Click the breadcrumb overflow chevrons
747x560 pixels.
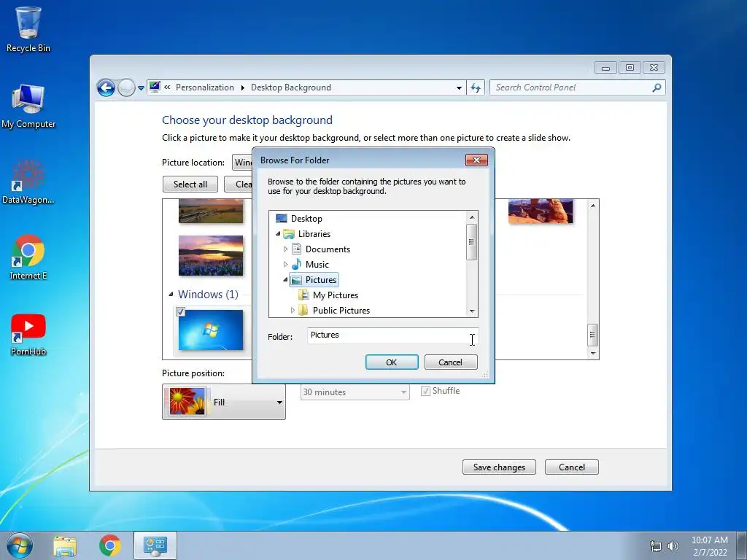(167, 87)
